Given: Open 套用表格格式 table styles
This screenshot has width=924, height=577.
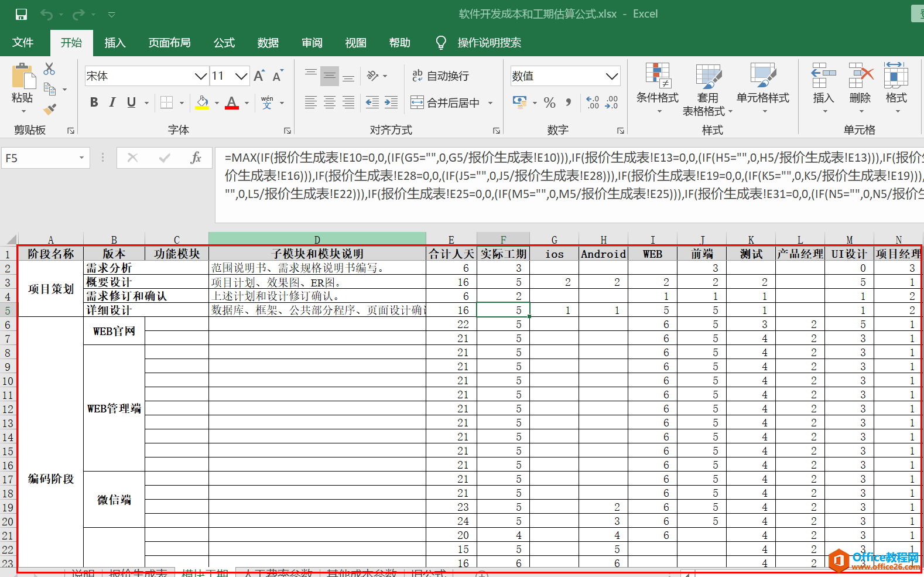Looking at the screenshot, I should [x=708, y=89].
